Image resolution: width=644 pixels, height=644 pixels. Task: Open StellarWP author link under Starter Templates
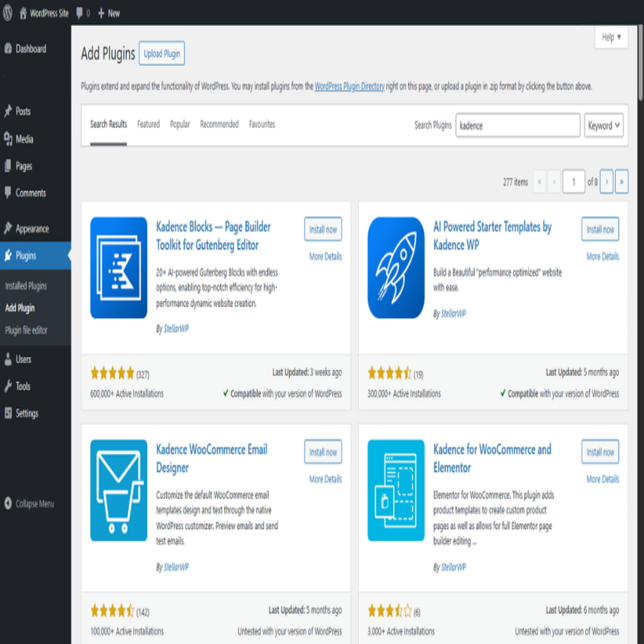coord(453,314)
